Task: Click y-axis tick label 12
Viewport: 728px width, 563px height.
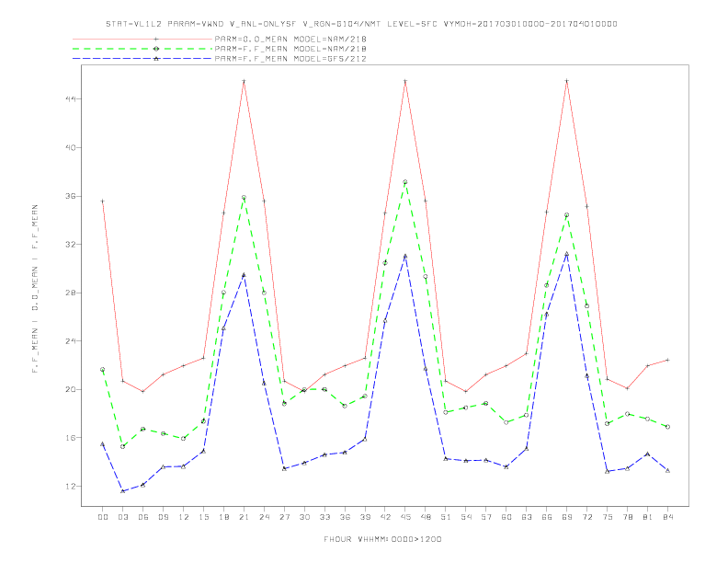Action: coord(71,487)
